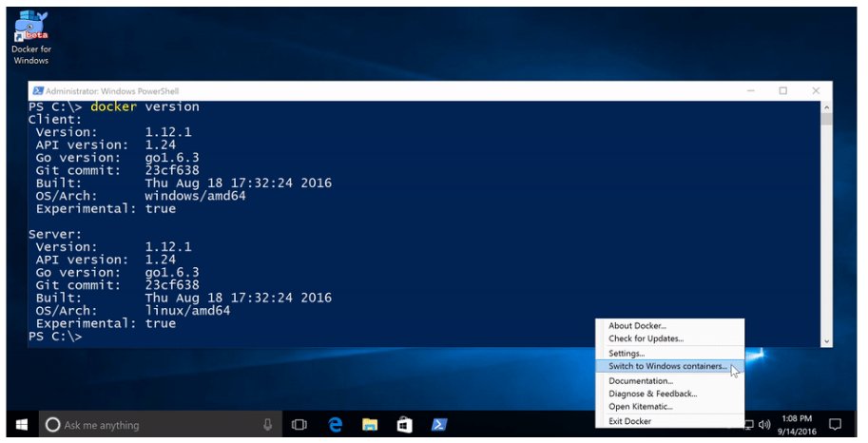Click the last 'PS C:\>' prompt line
The height and width of the screenshot is (443, 868).
coord(55,337)
